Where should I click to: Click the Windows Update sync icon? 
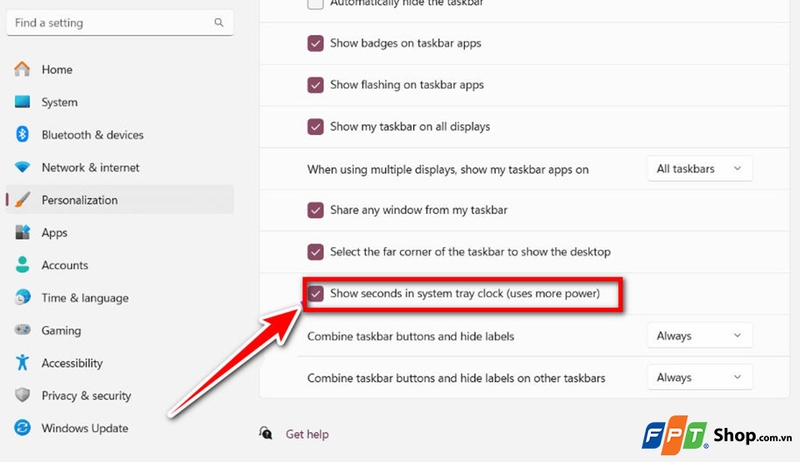pyautogui.click(x=22, y=428)
